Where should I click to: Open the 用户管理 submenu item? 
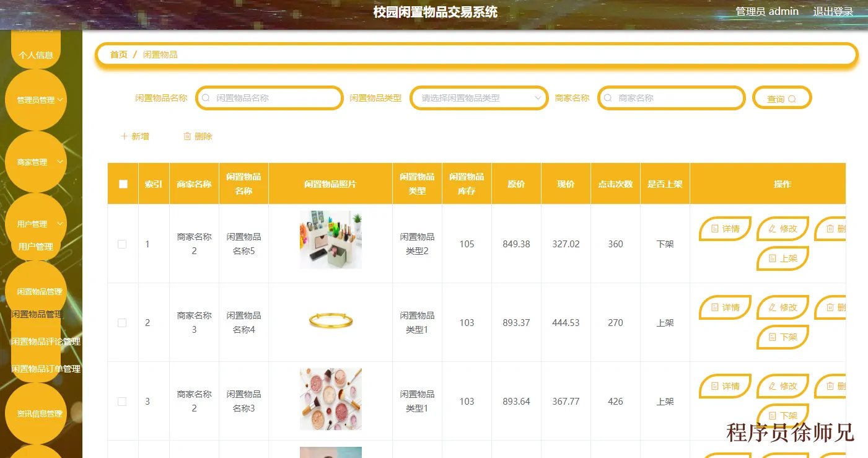[36, 247]
